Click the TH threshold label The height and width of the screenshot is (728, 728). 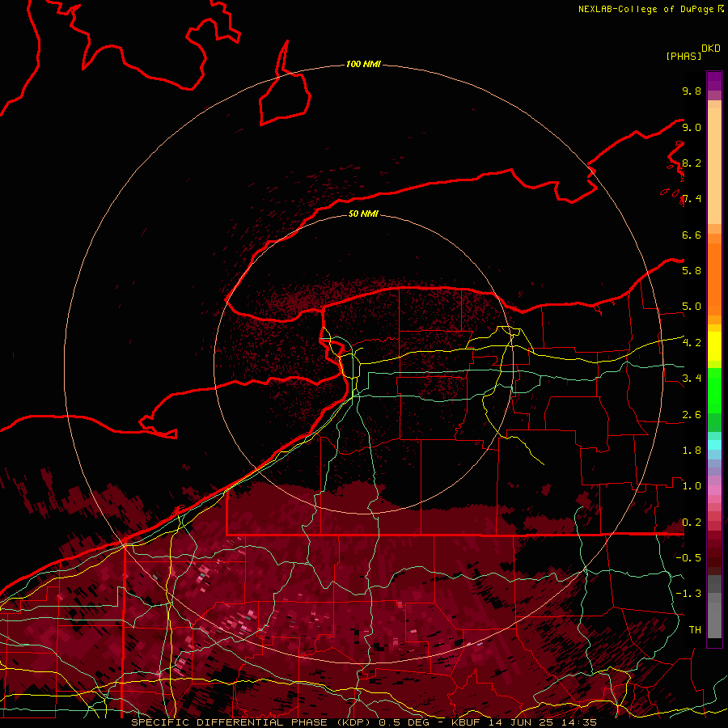point(695,629)
